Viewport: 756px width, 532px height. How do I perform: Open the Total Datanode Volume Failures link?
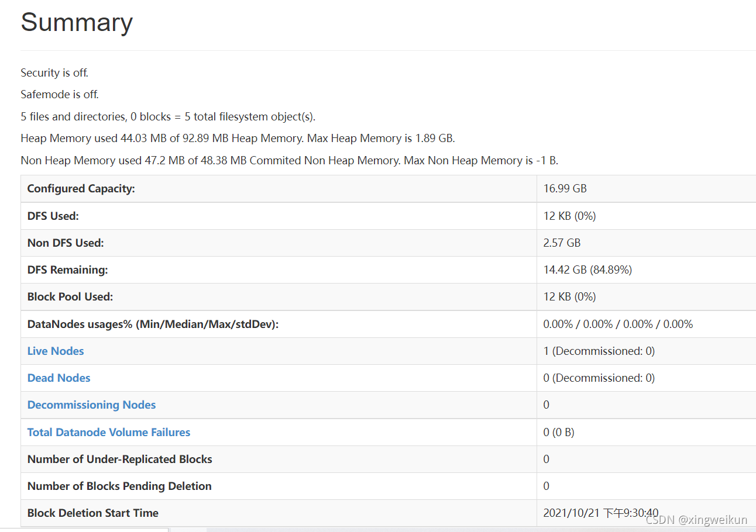point(109,433)
